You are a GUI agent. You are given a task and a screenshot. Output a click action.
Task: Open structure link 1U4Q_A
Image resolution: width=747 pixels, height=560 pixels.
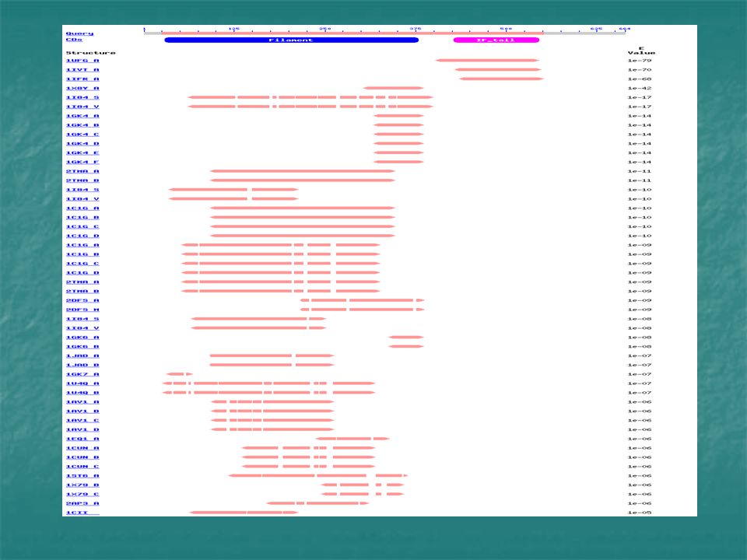click(82, 383)
